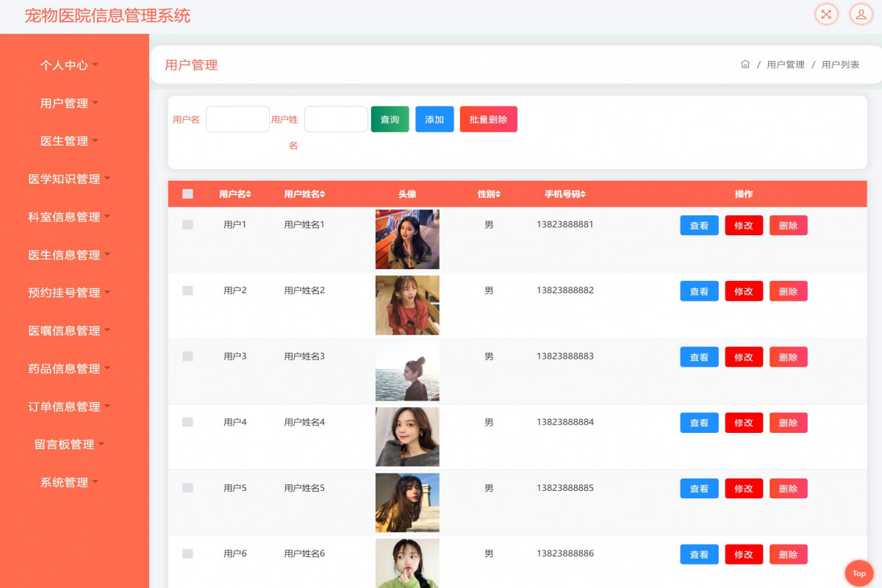Toggle the select-all checkbox in table header
This screenshot has height=588, width=882.
click(x=187, y=194)
